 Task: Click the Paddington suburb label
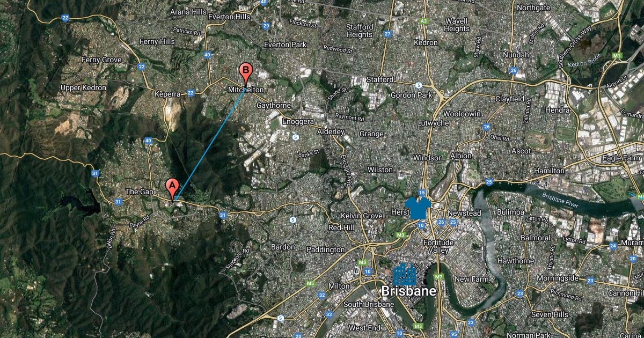coord(325,249)
